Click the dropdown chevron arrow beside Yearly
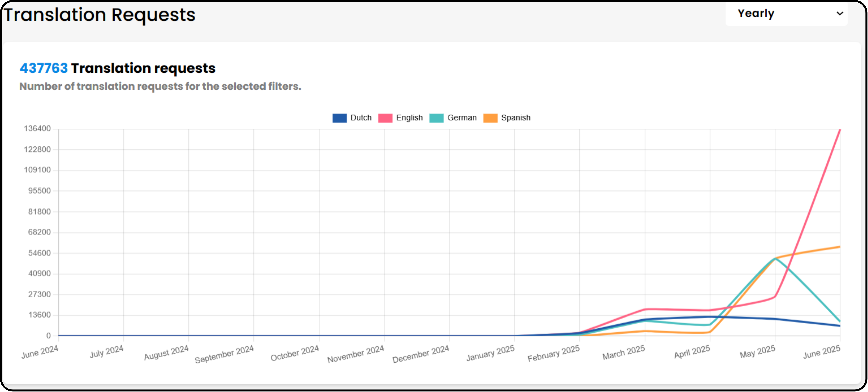Screen dimensions: 868x392 [840, 13]
